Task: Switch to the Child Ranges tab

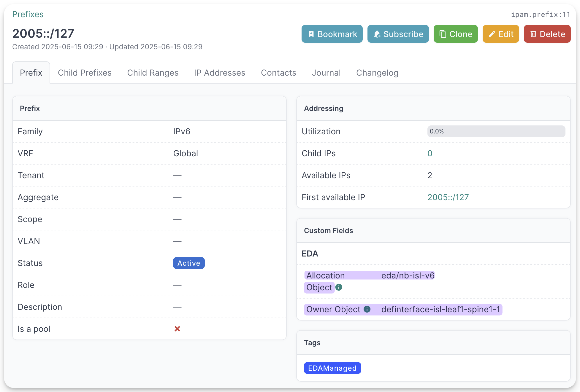Action: (153, 73)
